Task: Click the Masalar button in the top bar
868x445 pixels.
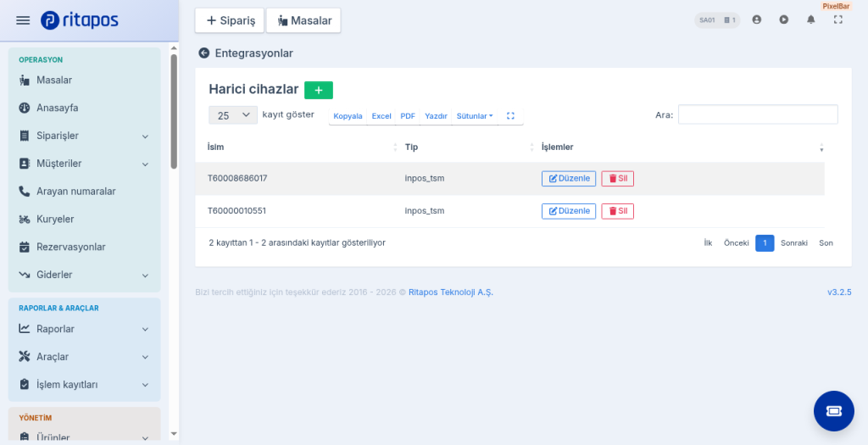Action: click(304, 20)
